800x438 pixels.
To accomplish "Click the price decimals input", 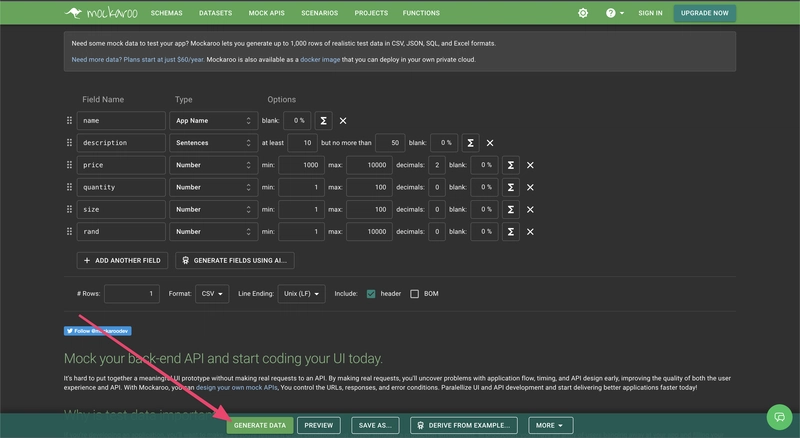I will pos(437,165).
